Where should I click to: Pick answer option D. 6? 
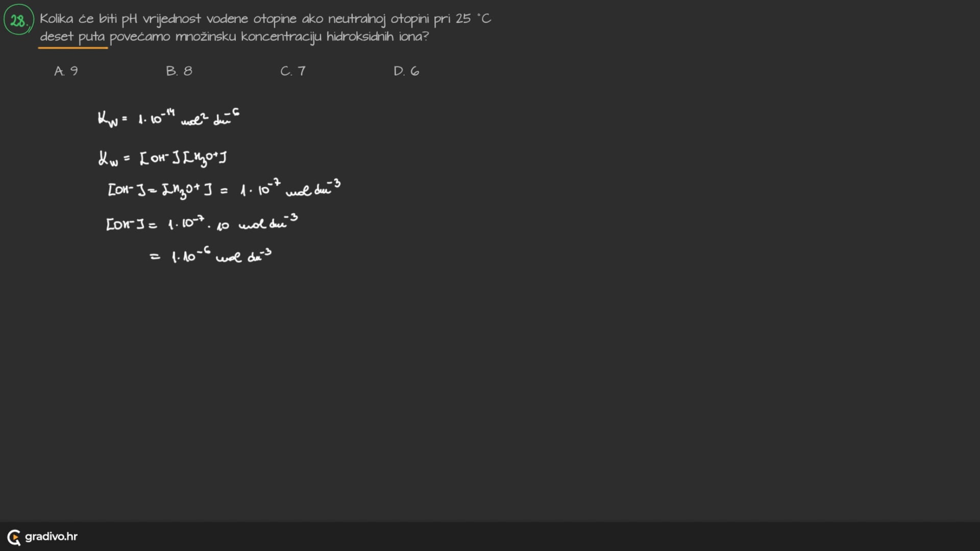pyautogui.click(x=406, y=71)
